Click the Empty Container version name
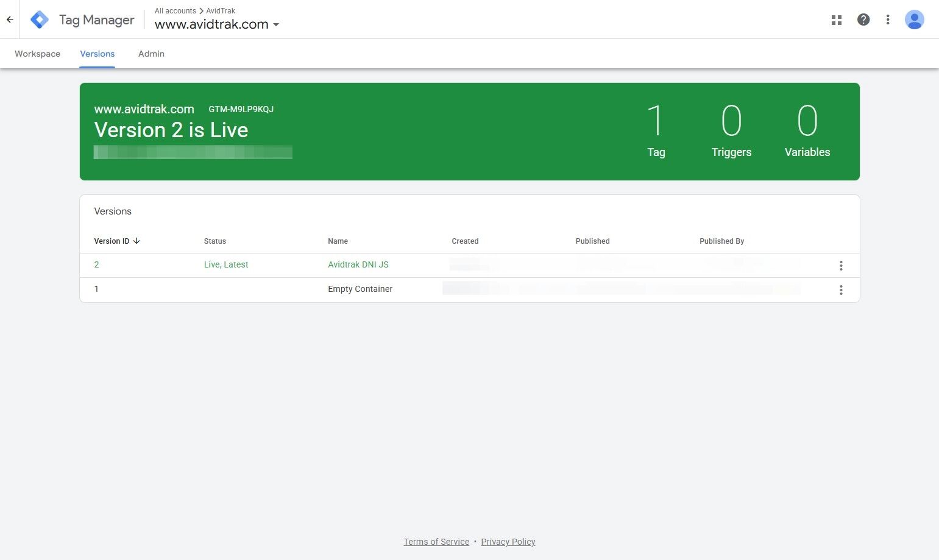The width and height of the screenshot is (939, 560). [x=360, y=289]
